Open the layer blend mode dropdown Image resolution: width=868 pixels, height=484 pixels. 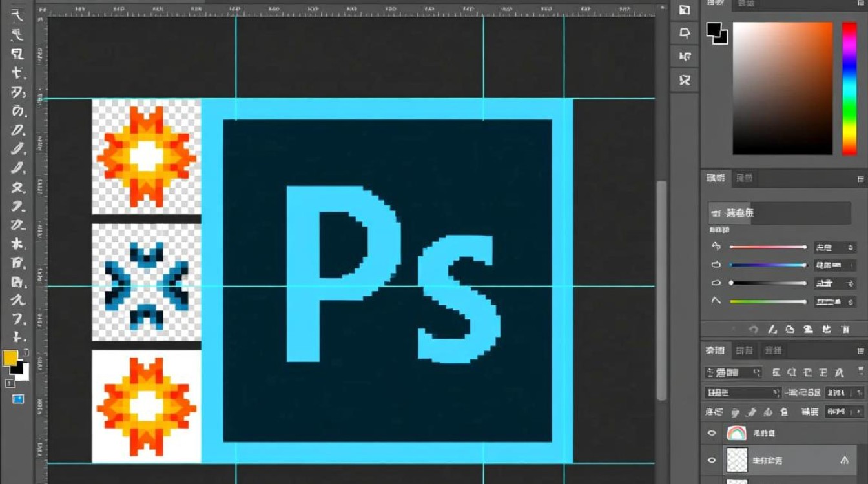pos(743,392)
